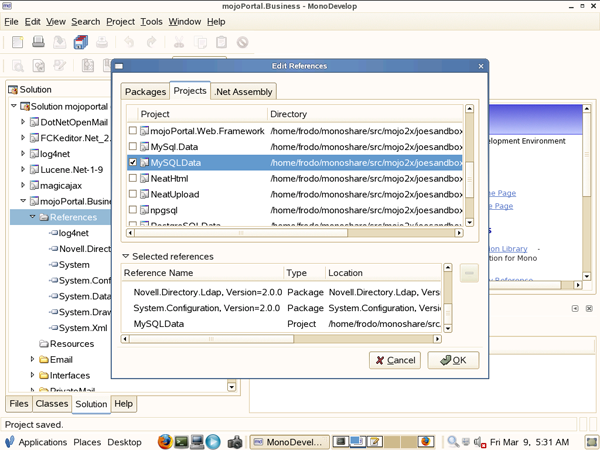The width and height of the screenshot is (600, 450).
Task: Click the project list horizontal scrollbar
Action: click(290, 233)
